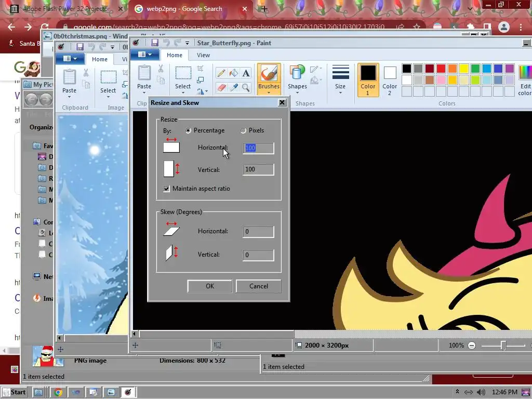
Task: Expand the Shapes dropdown arrow
Action: point(297,93)
